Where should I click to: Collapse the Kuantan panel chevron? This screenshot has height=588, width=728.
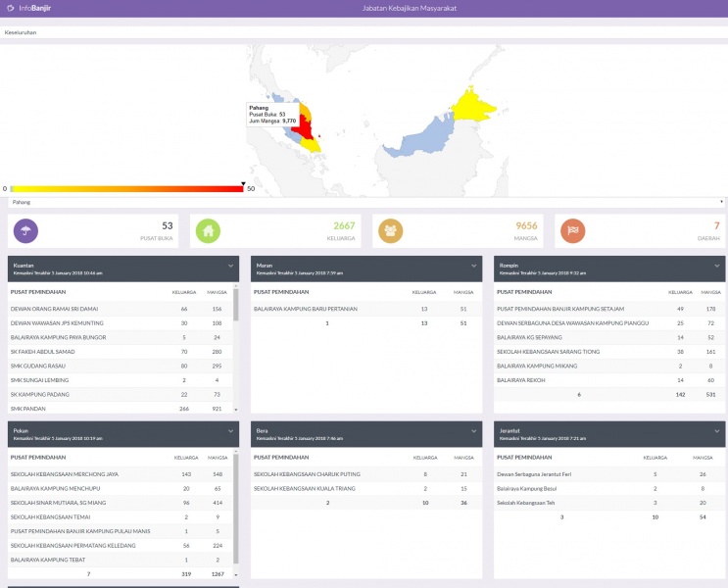click(x=231, y=266)
